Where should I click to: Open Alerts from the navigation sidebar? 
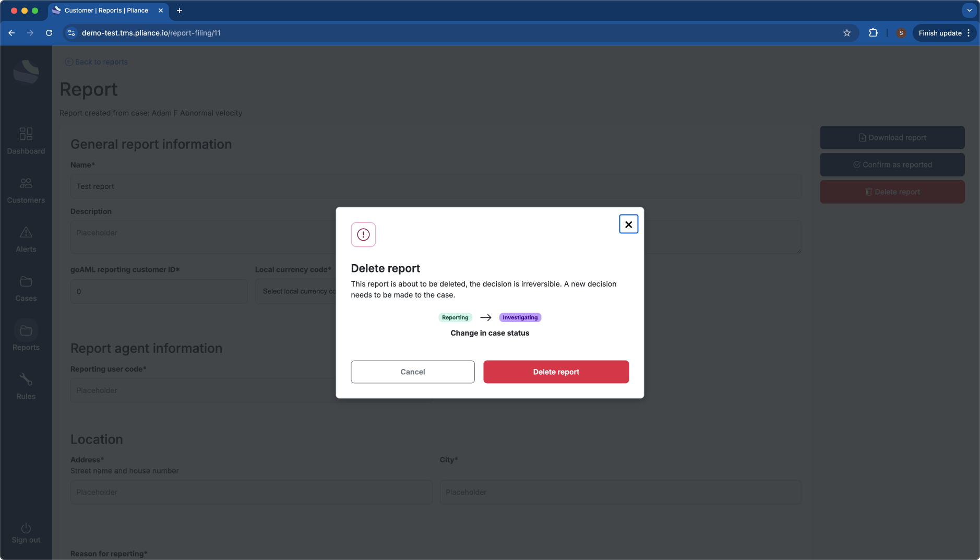[x=26, y=239]
